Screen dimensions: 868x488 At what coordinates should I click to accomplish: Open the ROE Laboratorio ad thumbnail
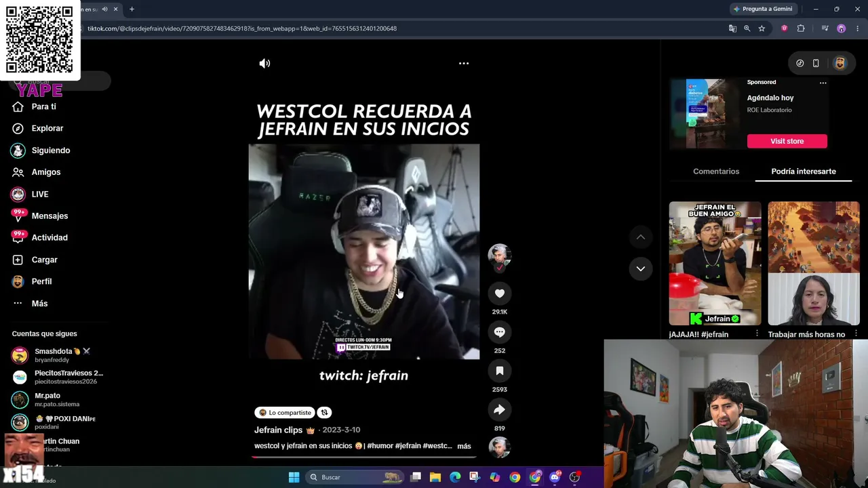(x=705, y=113)
